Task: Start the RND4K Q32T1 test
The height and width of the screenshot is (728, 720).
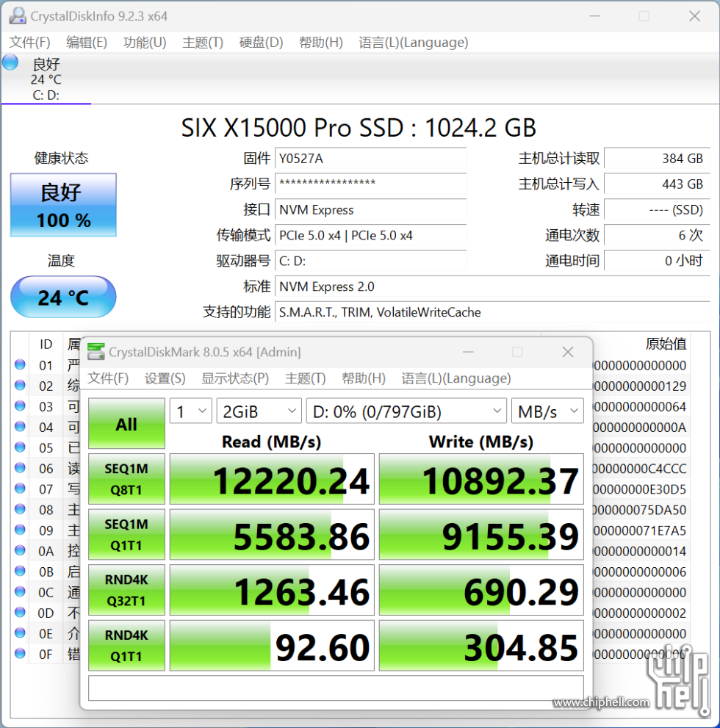Action: [x=126, y=590]
